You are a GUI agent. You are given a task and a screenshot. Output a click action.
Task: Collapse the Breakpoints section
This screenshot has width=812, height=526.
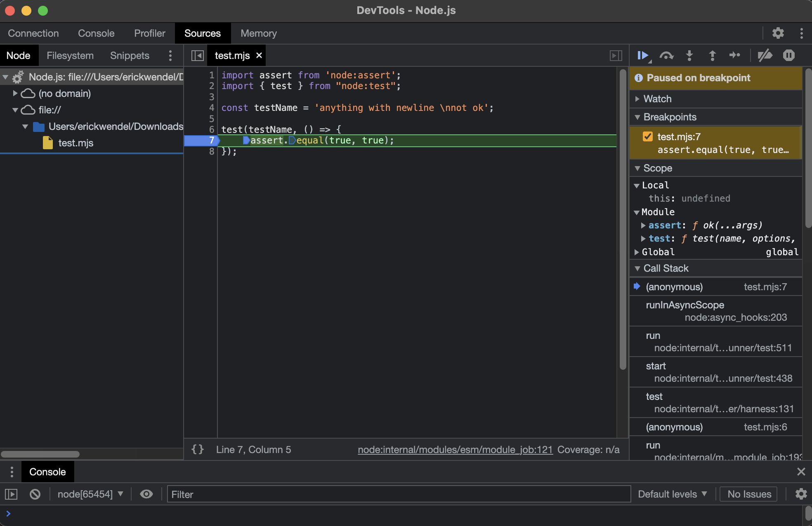point(716,117)
